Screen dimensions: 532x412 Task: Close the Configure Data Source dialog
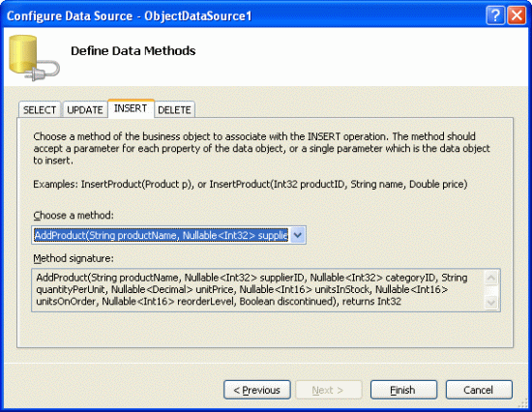[517, 15]
